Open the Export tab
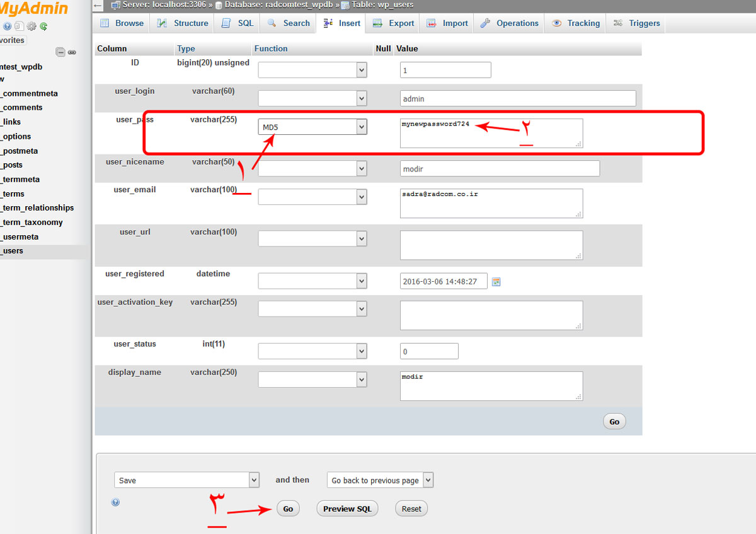The height and width of the screenshot is (534, 756). (394, 23)
